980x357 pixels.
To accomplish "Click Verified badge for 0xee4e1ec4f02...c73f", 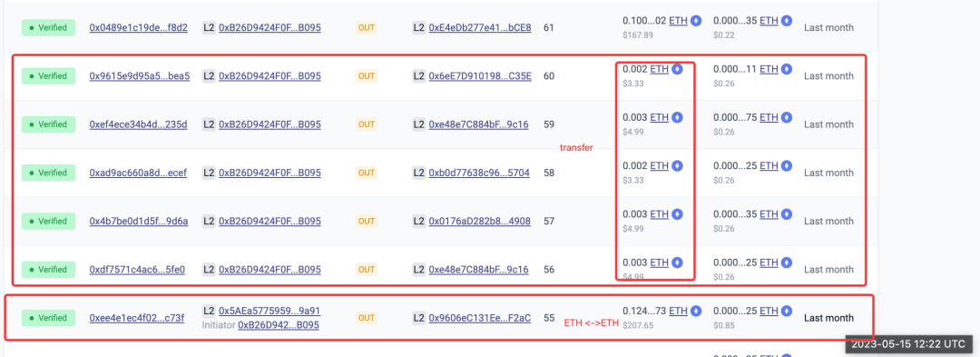I will (x=48, y=318).
